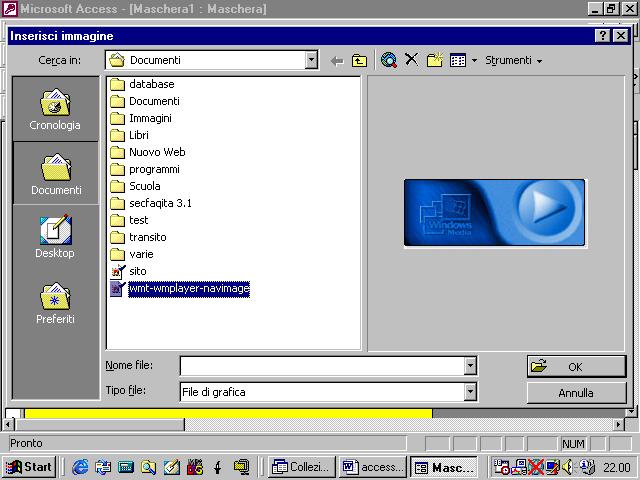Select the Documenti folder in the file list
This screenshot has width=640, height=480.
point(145,101)
